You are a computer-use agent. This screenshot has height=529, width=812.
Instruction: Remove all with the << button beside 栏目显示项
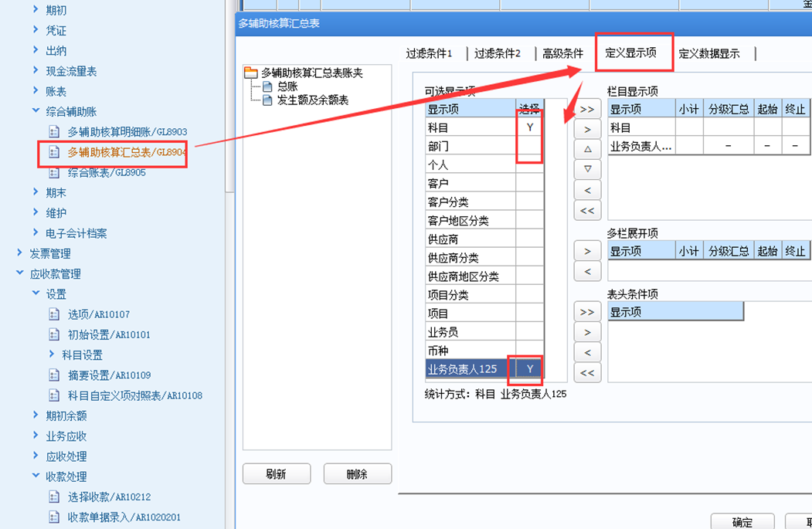tap(587, 210)
